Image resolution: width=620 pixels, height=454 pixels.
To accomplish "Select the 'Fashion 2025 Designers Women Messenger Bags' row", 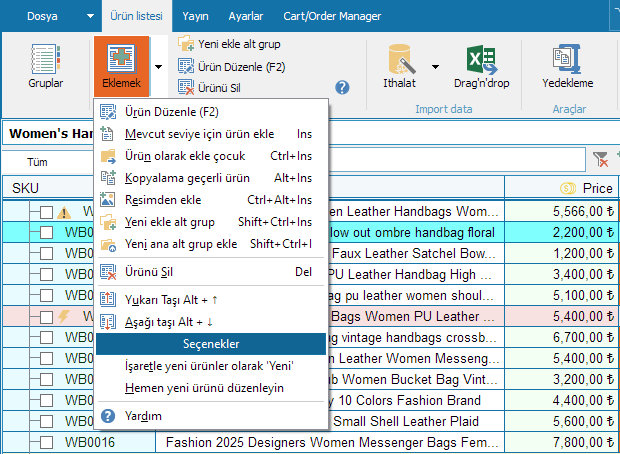I will coord(330,442).
